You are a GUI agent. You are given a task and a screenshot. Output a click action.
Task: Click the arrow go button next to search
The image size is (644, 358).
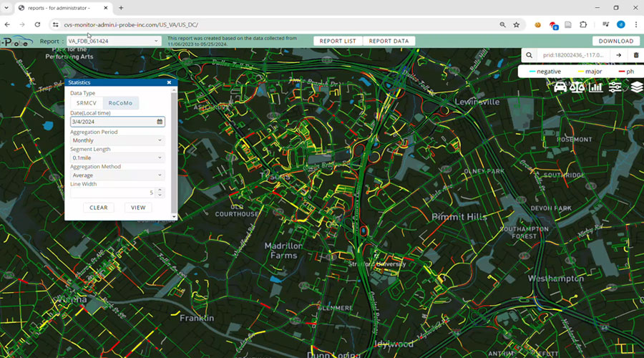[619, 55]
